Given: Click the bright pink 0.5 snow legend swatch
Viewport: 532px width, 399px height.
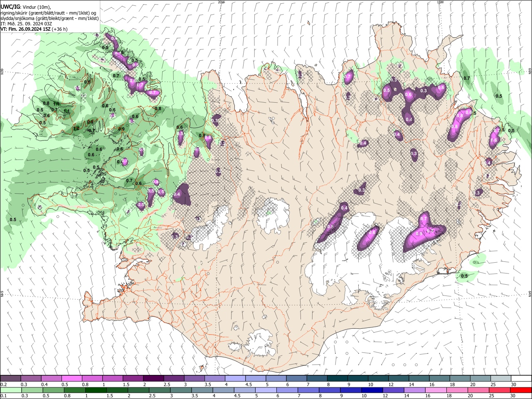Looking at the screenshot, I should click(72, 379).
